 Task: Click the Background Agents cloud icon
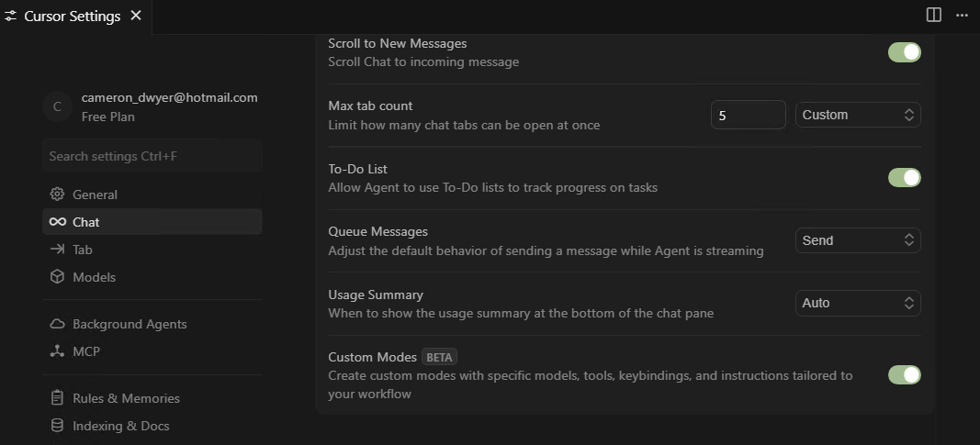pyautogui.click(x=57, y=324)
